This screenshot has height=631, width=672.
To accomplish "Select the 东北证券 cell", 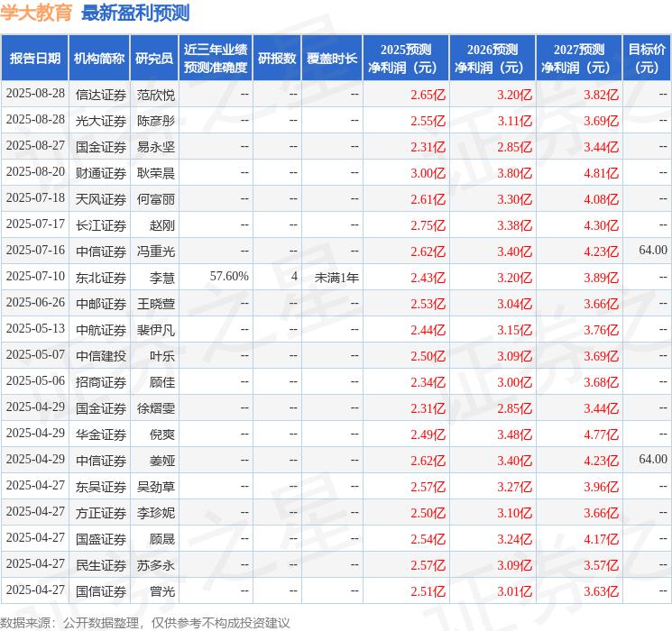I will tap(101, 278).
